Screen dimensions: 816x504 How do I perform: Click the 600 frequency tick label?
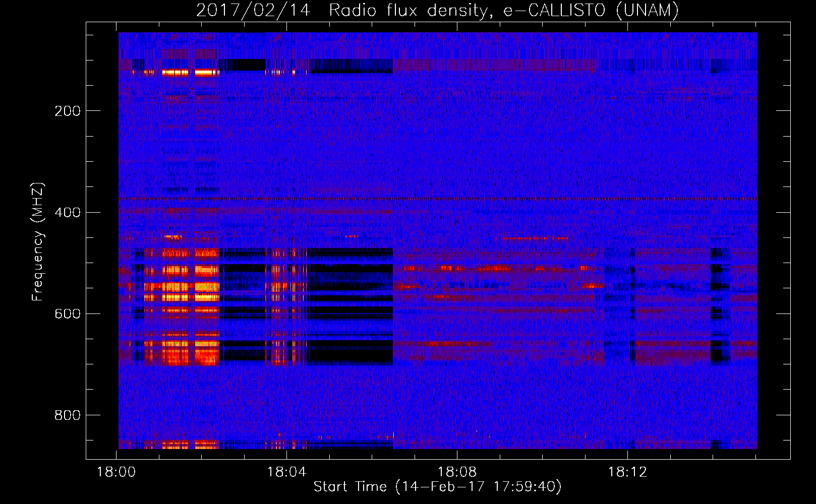coord(68,313)
